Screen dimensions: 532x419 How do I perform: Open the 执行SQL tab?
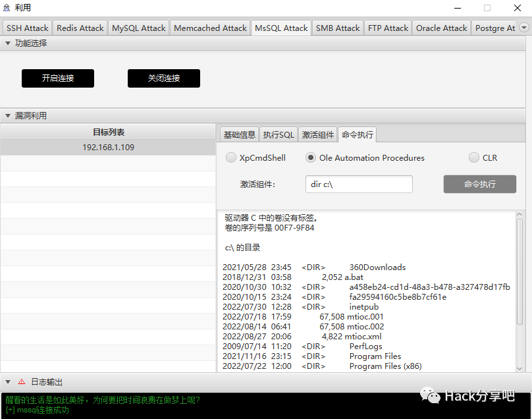click(x=279, y=135)
